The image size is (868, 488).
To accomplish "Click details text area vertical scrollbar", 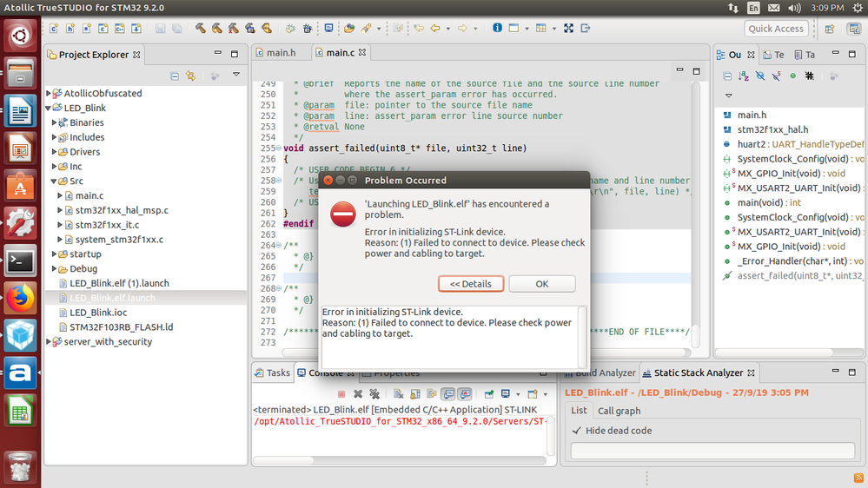I will click(582, 336).
